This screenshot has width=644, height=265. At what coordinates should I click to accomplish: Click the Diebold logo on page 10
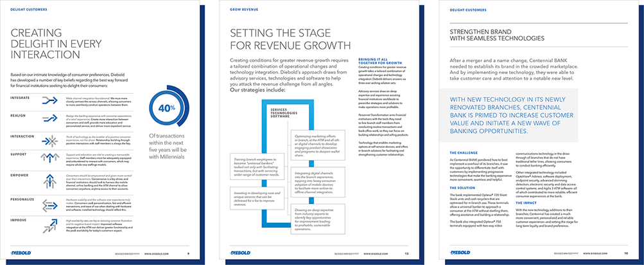coord(460,253)
